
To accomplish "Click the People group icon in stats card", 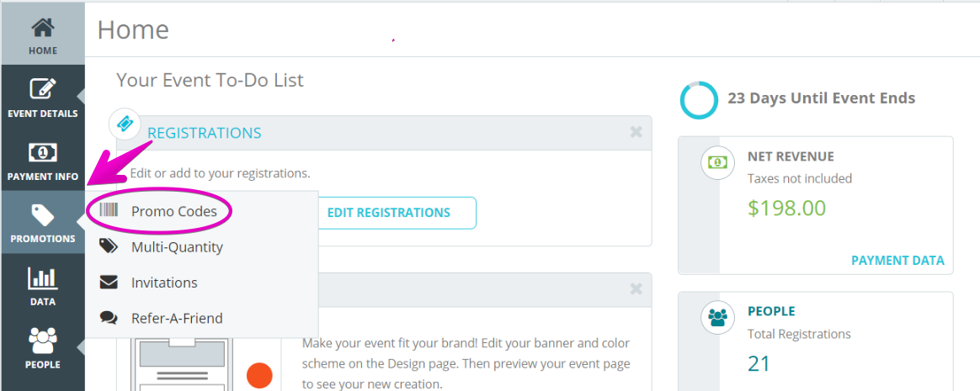I will [x=717, y=317].
